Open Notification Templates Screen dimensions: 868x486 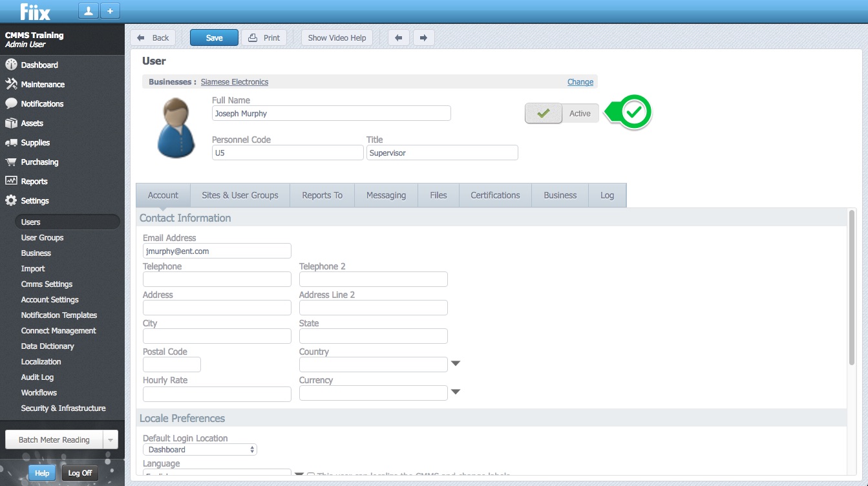pyautogui.click(x=59, y=315)
